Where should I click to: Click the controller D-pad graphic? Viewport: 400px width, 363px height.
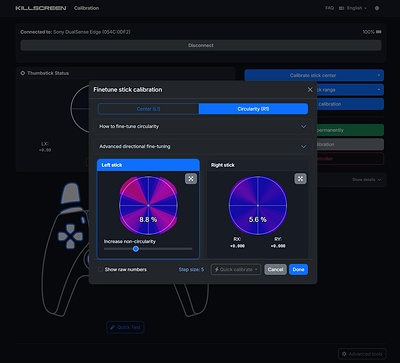tap(70, 236)
